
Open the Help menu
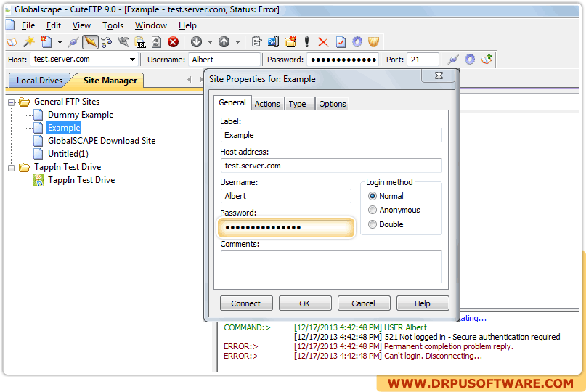click(x=187, y=25)
